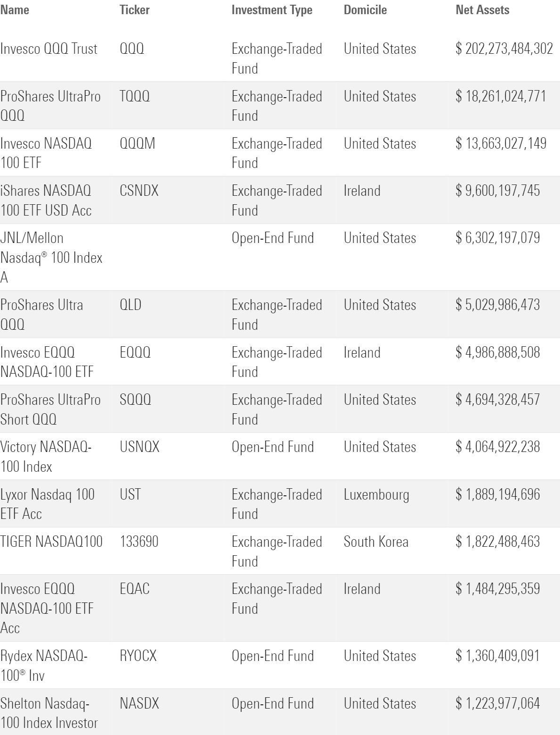Select the EQQQ ticker cell
560x735 pixels.
pyautogui.click(x=135, y=352)
